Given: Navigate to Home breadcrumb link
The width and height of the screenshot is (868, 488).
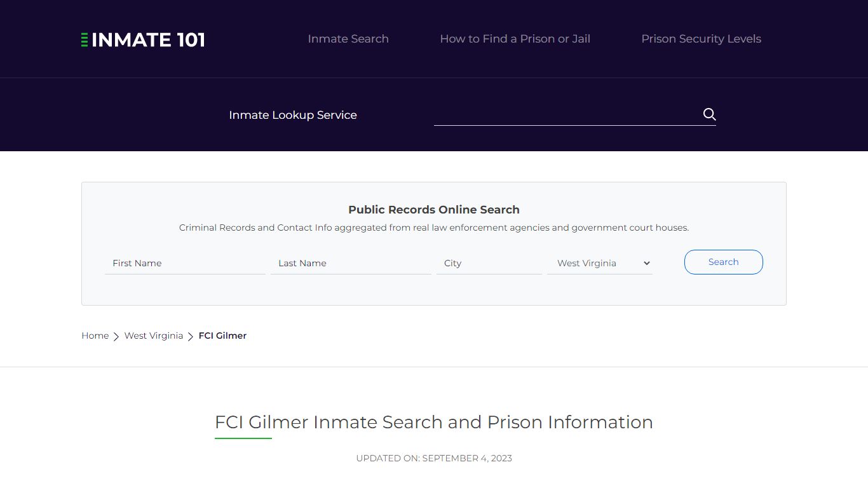Looking at the screenshot, I should (x=95, y=335).
